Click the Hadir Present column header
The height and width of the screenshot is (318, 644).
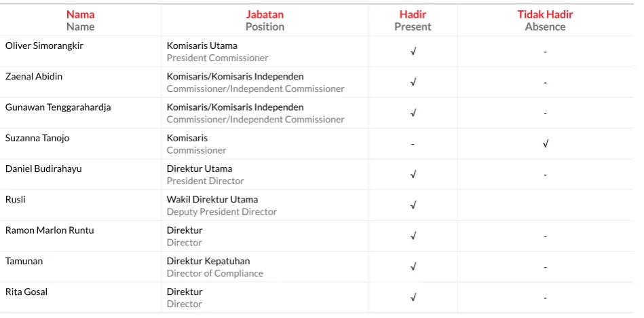413,20
